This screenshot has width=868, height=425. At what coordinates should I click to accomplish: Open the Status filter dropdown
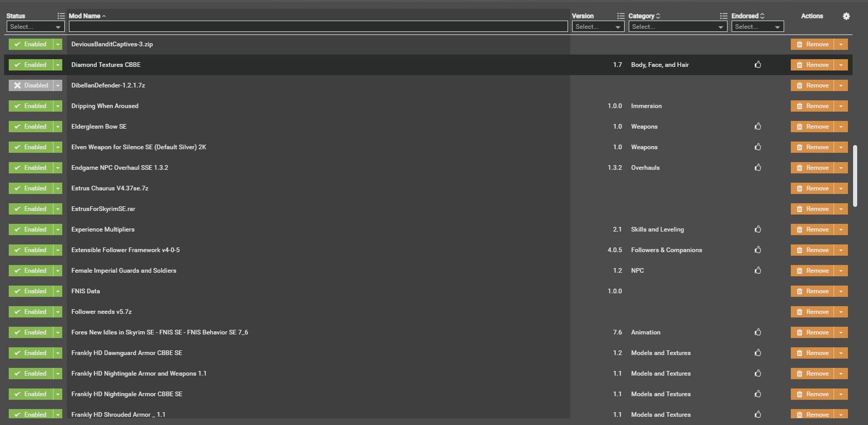coord(36,27)
